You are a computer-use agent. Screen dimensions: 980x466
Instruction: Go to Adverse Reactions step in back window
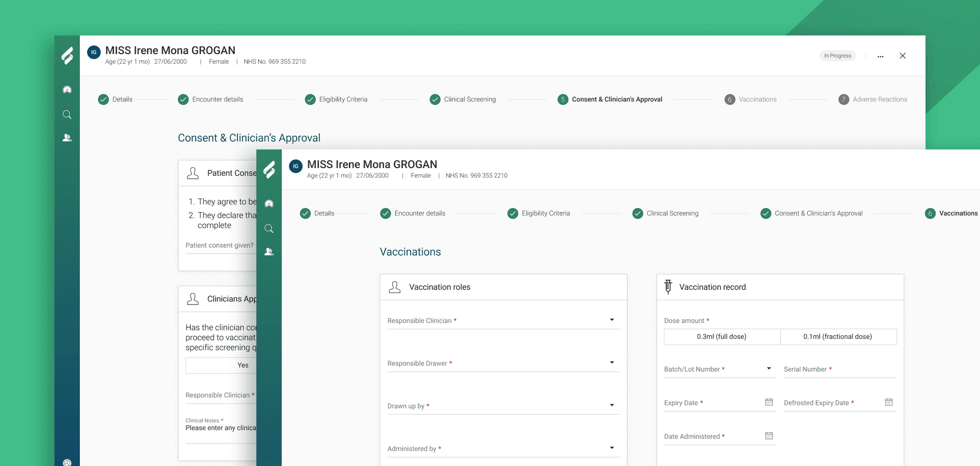(x=873, y=99)
